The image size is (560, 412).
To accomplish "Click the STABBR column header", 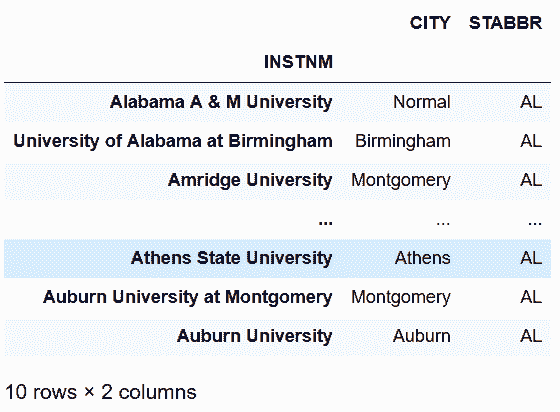I will (506, 23).
